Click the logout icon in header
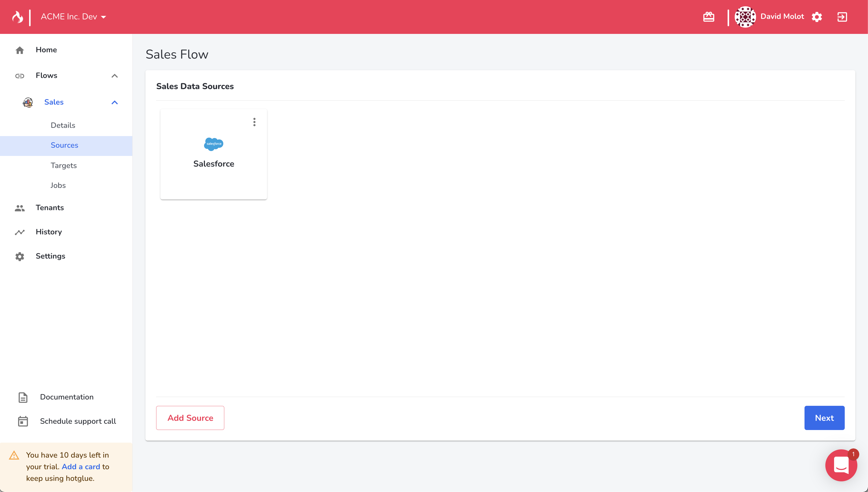Viewport: 868px width, 492px height. (842, 16)
